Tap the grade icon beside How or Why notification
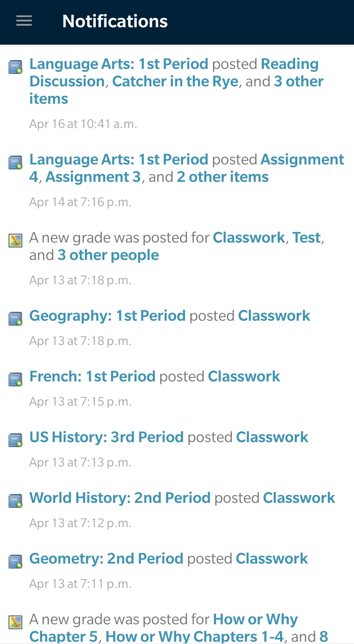This screenshot has height=644, width=354. coord(15,622)
